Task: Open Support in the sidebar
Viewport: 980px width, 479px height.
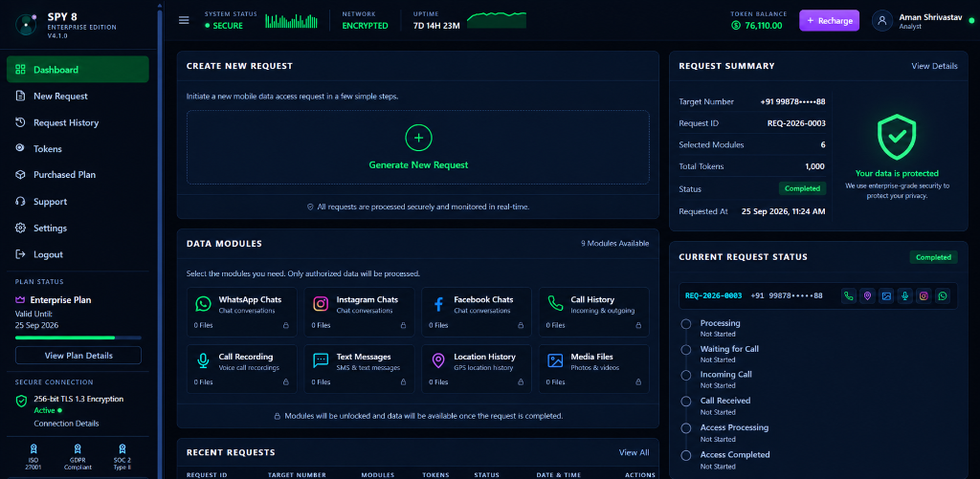Action: tap(78, 202)
